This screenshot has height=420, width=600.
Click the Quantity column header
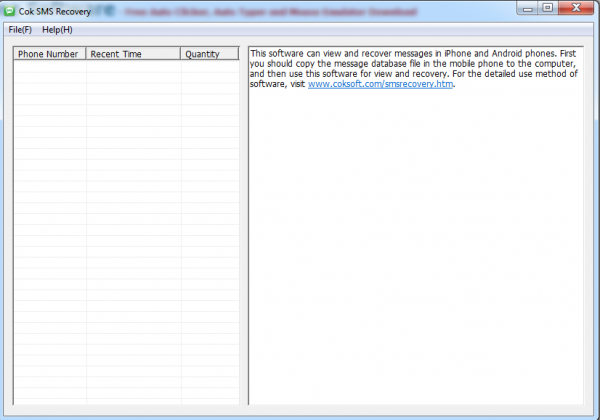click(210, 54)
